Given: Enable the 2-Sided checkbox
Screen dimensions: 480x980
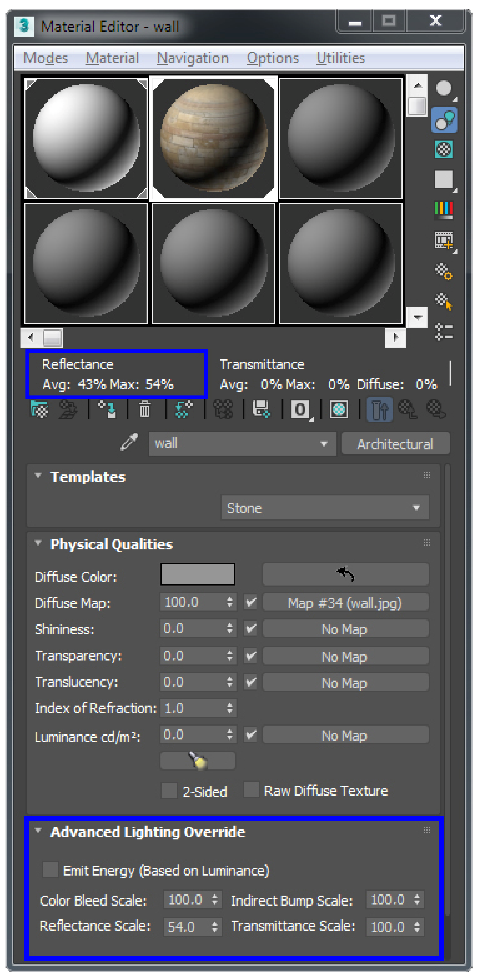Looking at the screenshot, I should click(169, 791).
